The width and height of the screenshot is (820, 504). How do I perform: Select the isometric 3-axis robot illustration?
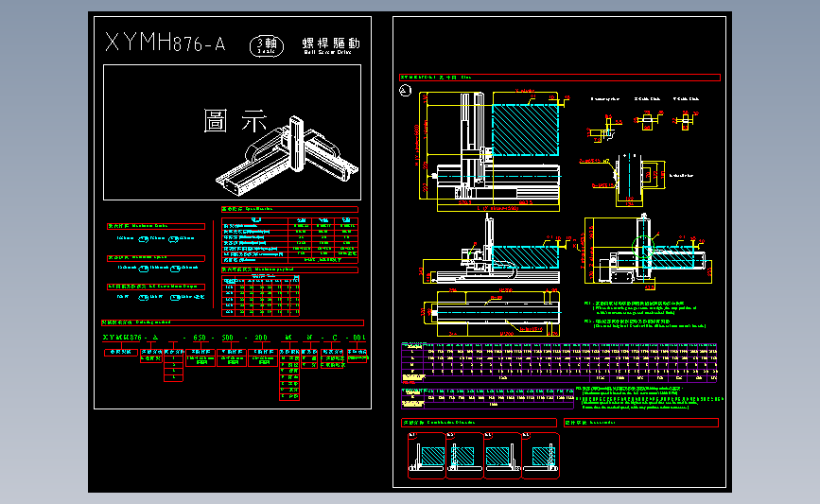288,156
